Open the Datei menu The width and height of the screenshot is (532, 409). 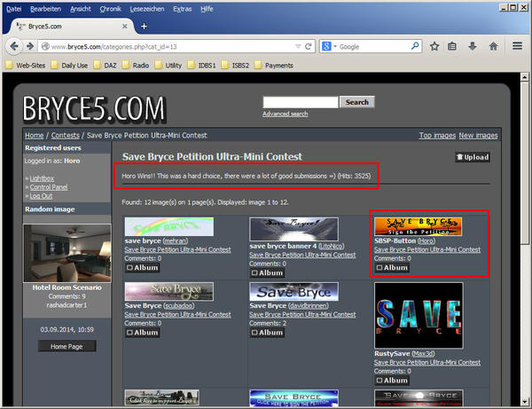pyautogui.click(x=14, y=9)
